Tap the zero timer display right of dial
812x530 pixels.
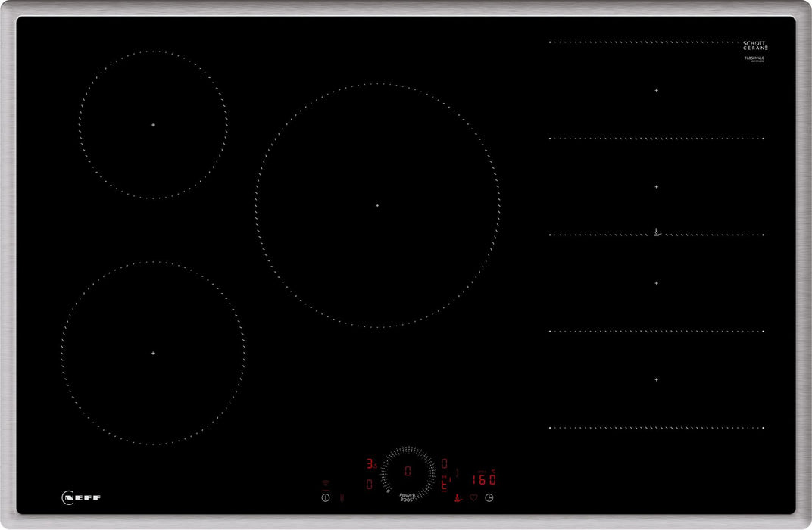tap(444, 463)
